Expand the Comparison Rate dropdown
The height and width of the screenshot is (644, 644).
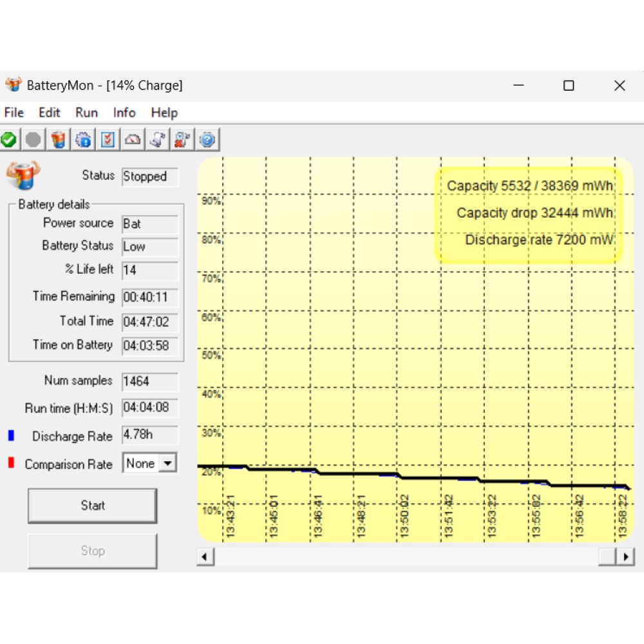(168, 463)
